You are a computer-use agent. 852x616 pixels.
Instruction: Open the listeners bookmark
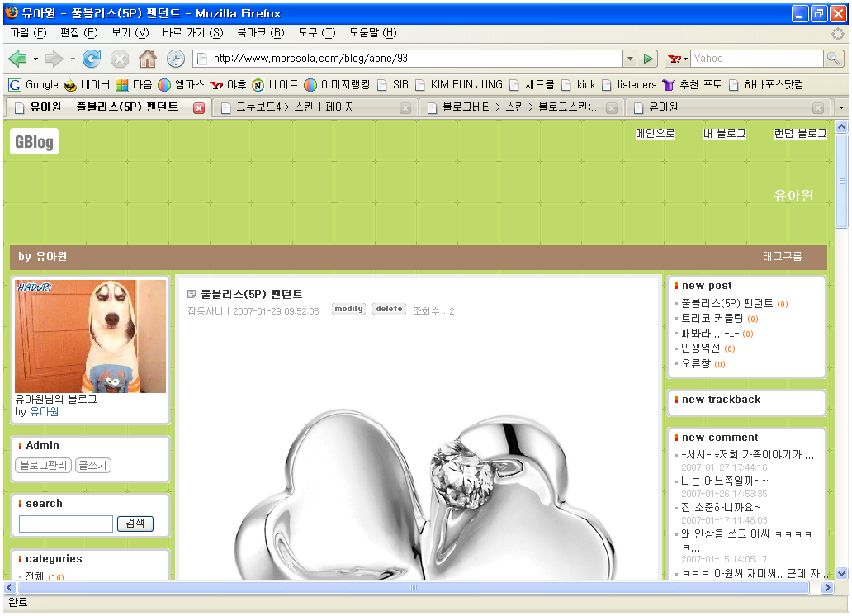coord(629,85)
